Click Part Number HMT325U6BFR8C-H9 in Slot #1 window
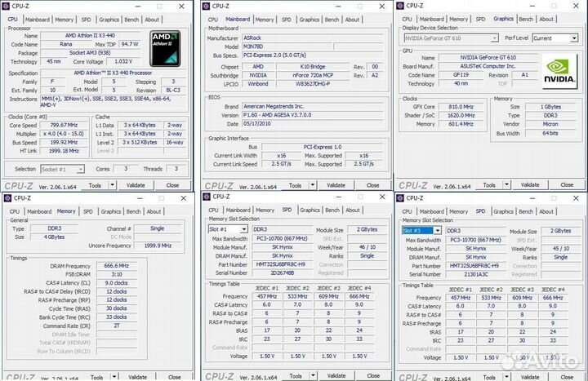The height and width of the screenshot is (381, 588). pyautogui.click(x=283, y=264)
